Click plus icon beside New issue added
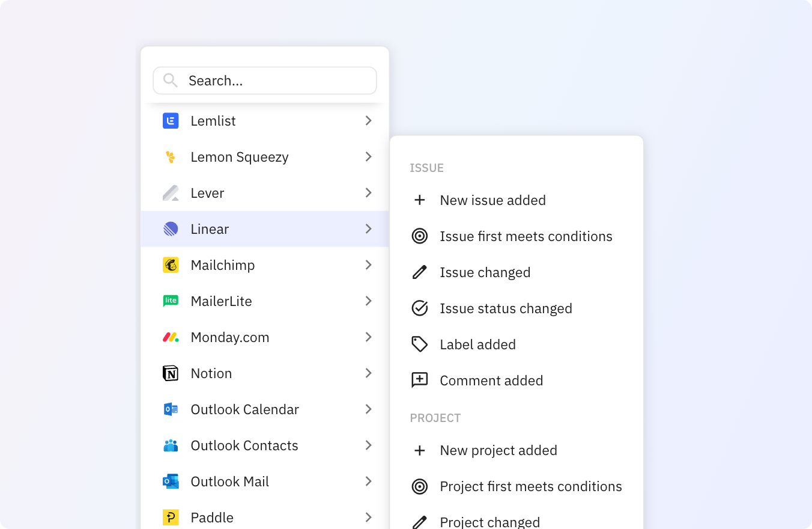The width and height of the screenshot is (812, 529). [x=420, y=200]
